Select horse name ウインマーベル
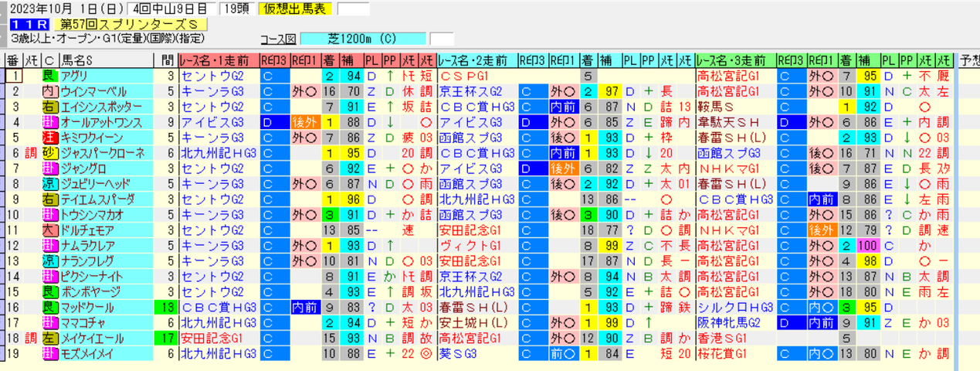The image size is (980, 371). pyautogui.click(x=93, y=91)
